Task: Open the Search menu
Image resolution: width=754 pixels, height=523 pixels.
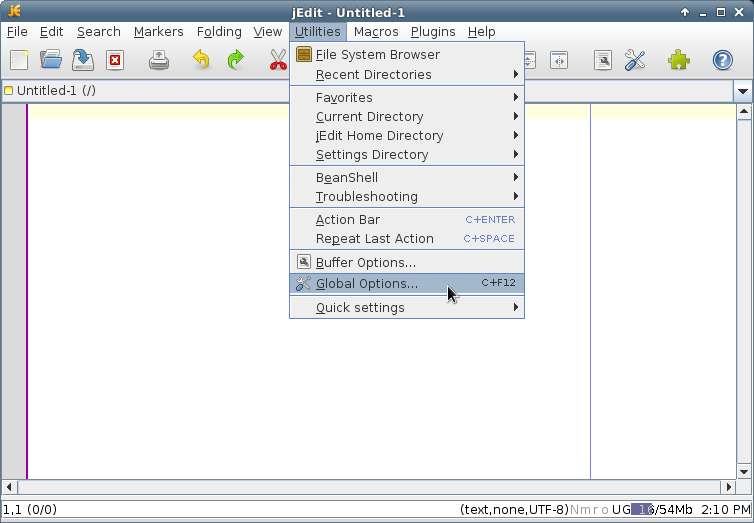Action: point(99,32)
